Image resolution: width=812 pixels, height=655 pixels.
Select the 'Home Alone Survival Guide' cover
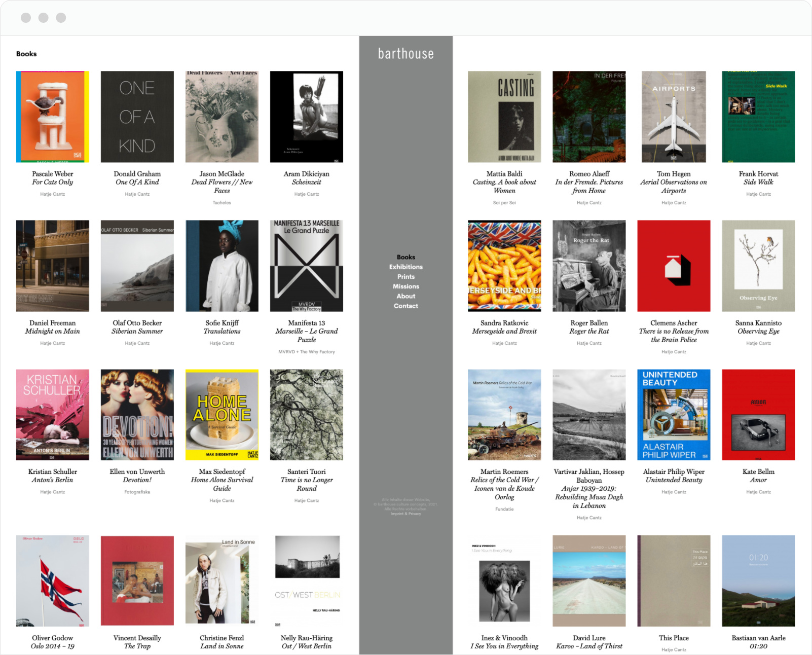pos(222,414)
